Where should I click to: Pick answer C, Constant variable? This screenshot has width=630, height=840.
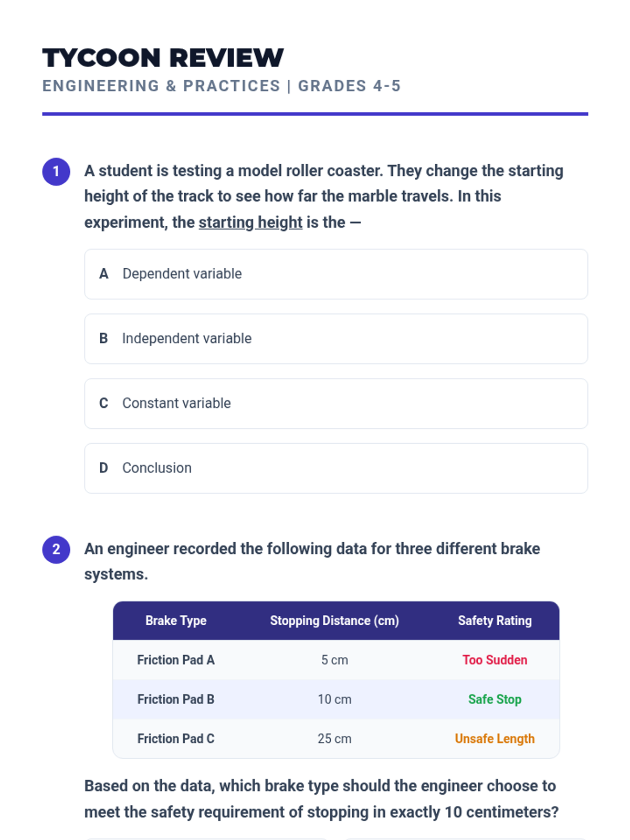click(x=336, y=403)
